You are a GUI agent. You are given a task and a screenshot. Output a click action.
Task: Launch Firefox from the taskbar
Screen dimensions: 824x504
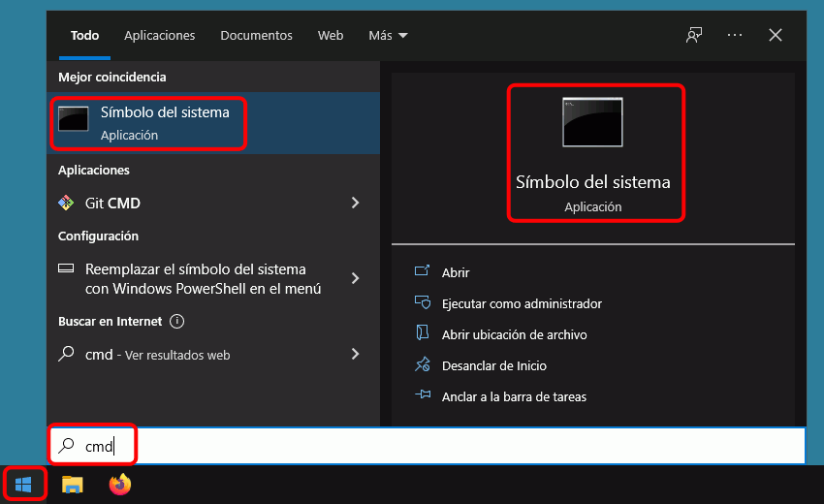(120, 484)
